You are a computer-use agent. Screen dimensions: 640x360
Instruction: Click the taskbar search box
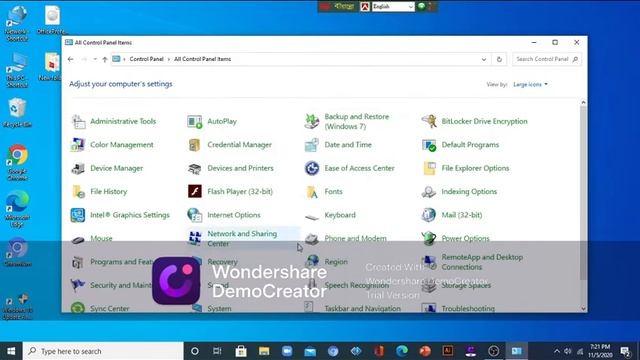(x=103, y=351)
